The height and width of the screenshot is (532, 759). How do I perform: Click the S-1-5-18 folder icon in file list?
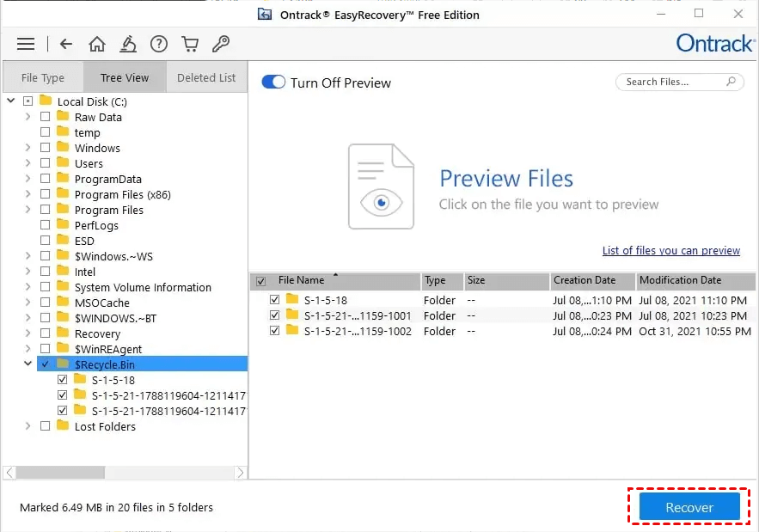tap(292, 299)
